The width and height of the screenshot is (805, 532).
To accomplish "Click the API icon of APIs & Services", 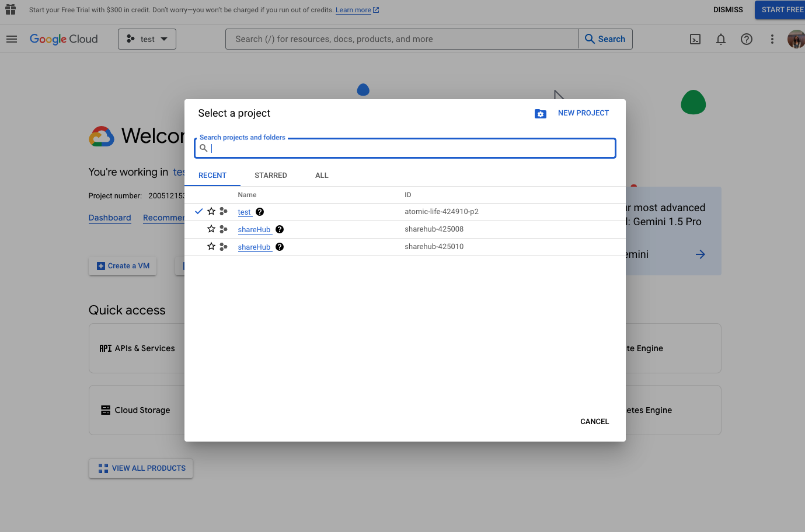I will 106,348.
